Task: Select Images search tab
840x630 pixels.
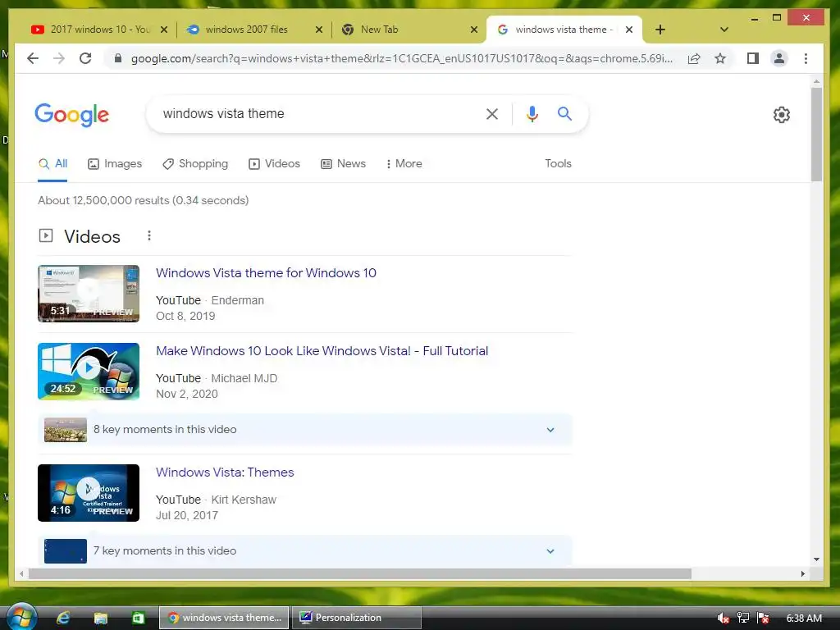Action: (x=115, y=163)
